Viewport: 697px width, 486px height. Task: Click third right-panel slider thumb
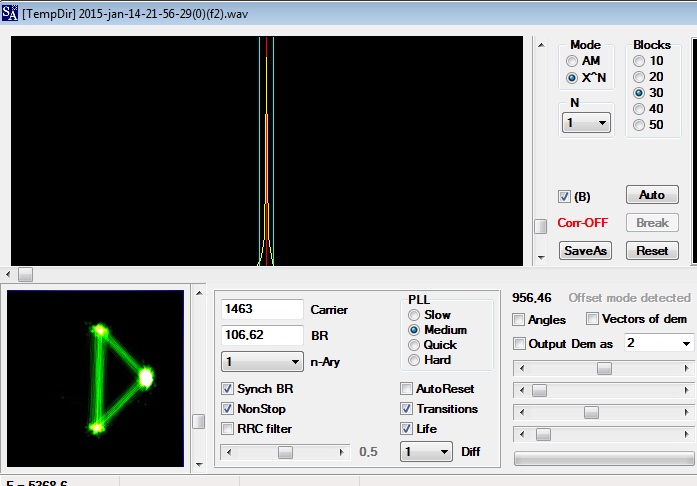pyautogui.click(x=591, y=412)
